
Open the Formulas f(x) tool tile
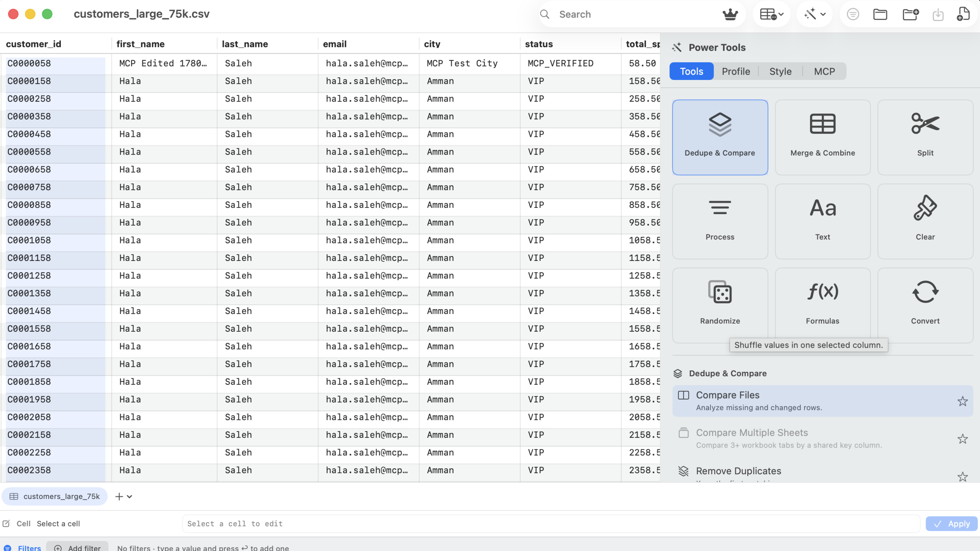click(822, 305)
